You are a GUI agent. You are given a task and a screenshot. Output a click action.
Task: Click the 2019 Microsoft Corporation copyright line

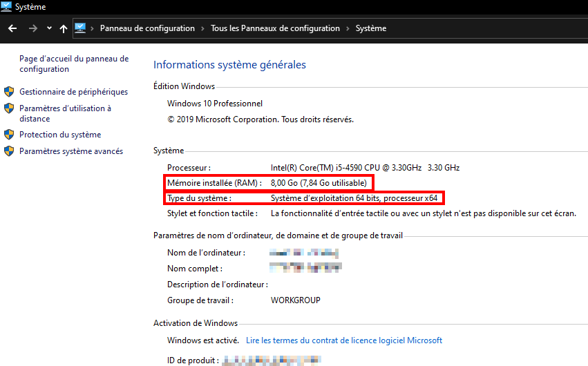260,119
